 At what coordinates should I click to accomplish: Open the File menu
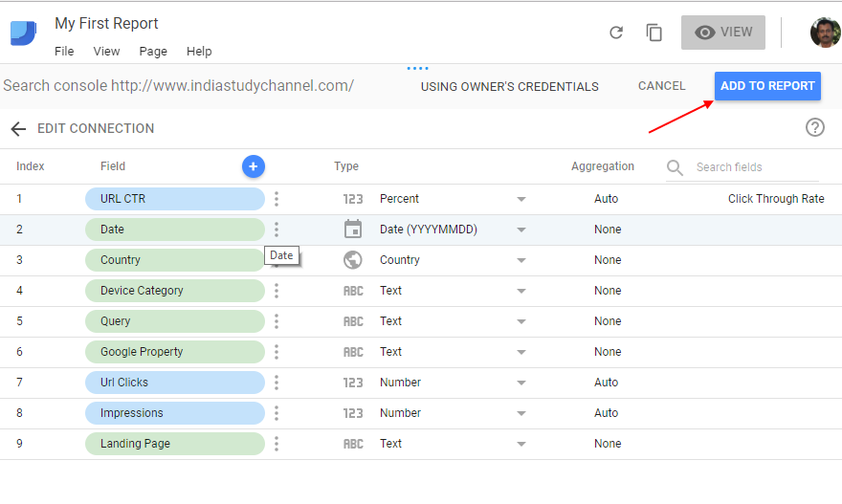click(x=64, y=52)
